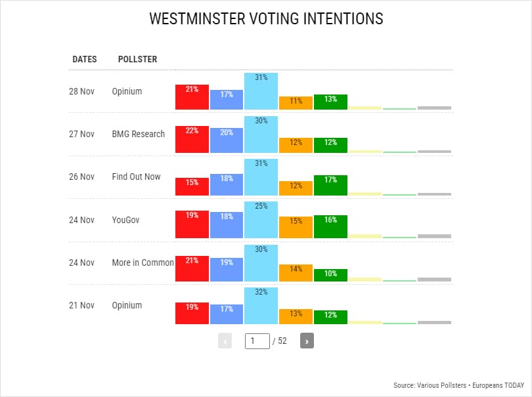Click the POLLSTER column header
Screen dimensions: 532x397
pyautogui.click(x=137, y=58)
